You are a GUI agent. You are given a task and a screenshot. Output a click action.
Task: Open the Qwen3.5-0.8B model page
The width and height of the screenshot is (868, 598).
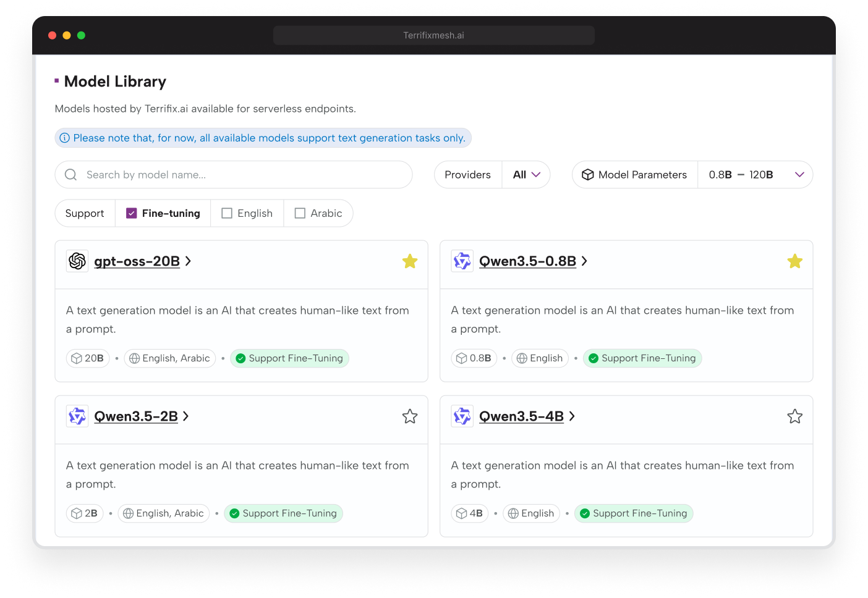527,261
